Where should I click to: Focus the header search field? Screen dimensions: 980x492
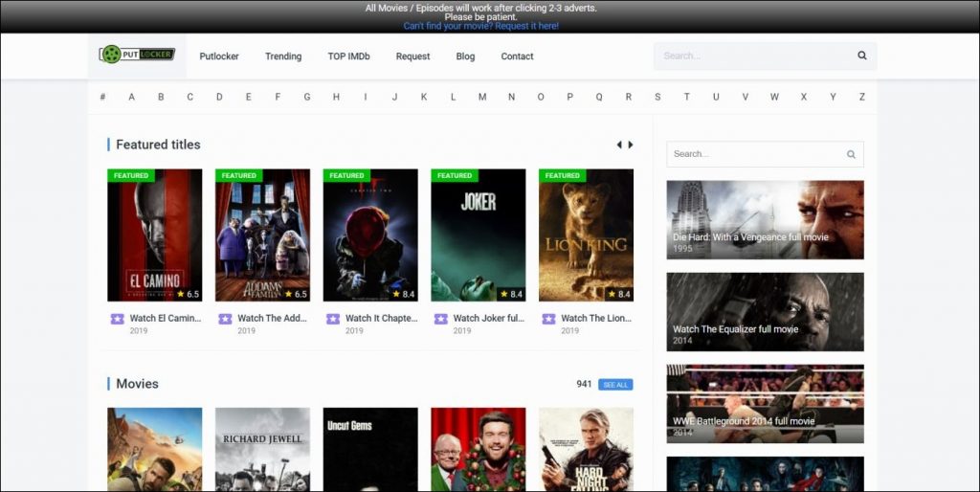click(x=765, y=56)
